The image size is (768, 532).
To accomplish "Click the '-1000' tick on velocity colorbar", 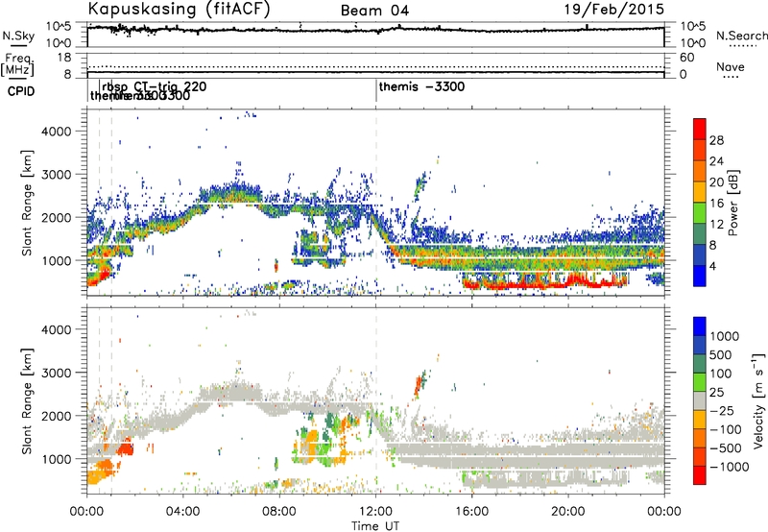I will click(729, 467).
